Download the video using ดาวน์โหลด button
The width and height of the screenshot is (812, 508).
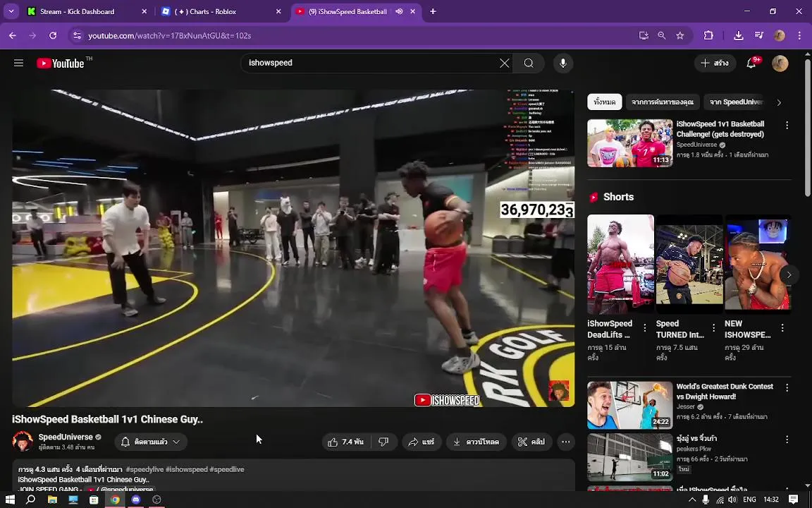(476, 442)
